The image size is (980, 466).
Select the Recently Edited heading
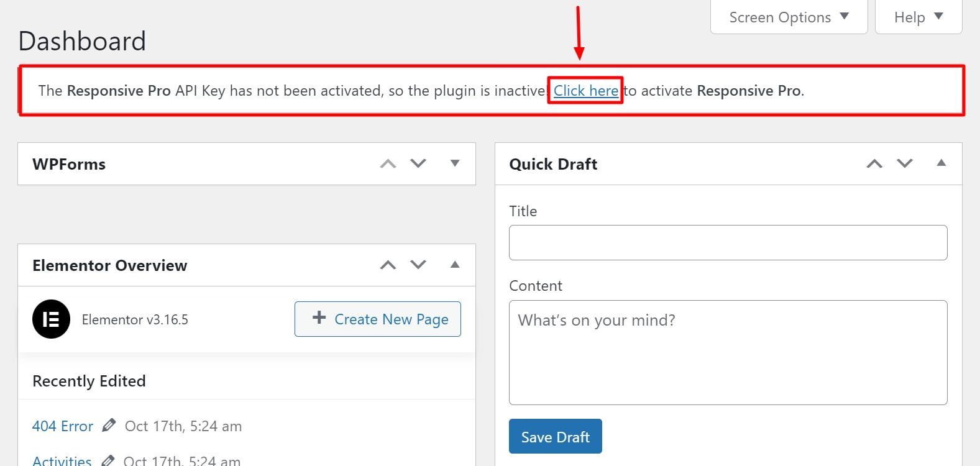pos(89,381)
